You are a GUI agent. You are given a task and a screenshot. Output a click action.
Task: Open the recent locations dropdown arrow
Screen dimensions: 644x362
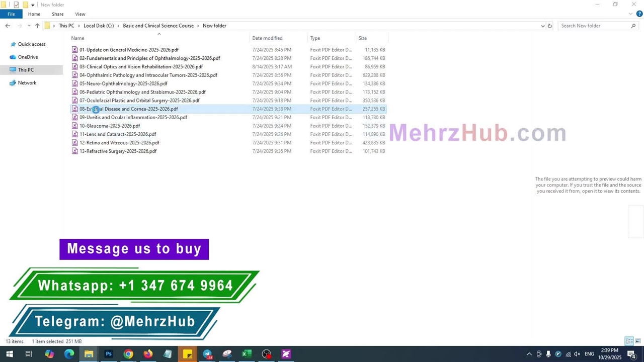tap(29, 26)
